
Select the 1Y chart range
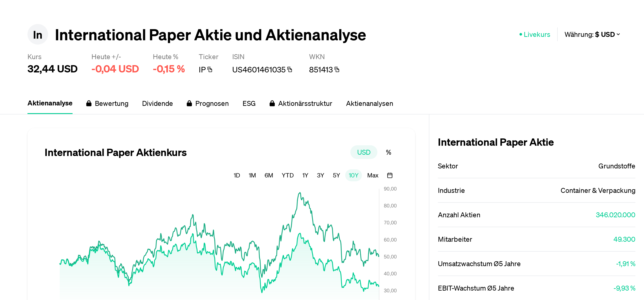click(305, 175)
